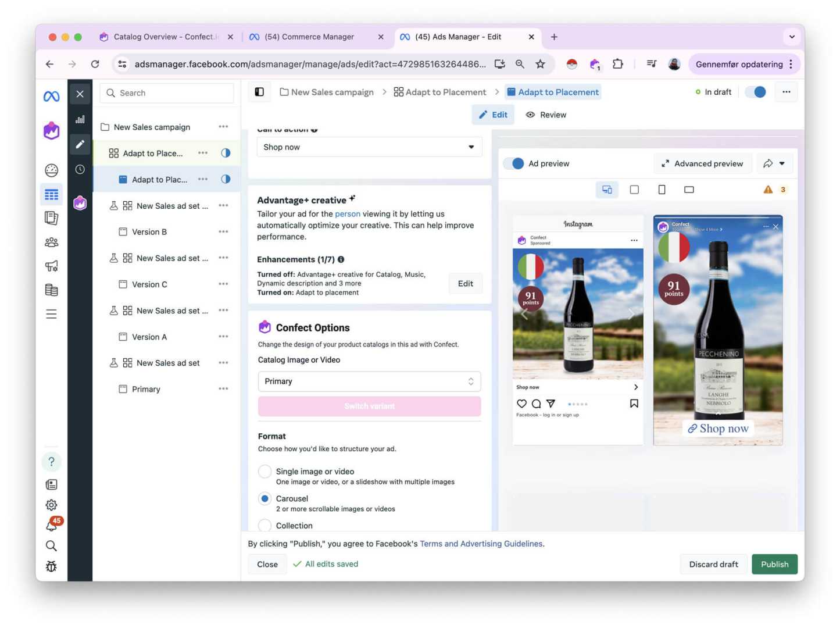Switch to Catalog Overview - Confect browser tab
This screenshot has height=628, width=840.
coord(166,37)
